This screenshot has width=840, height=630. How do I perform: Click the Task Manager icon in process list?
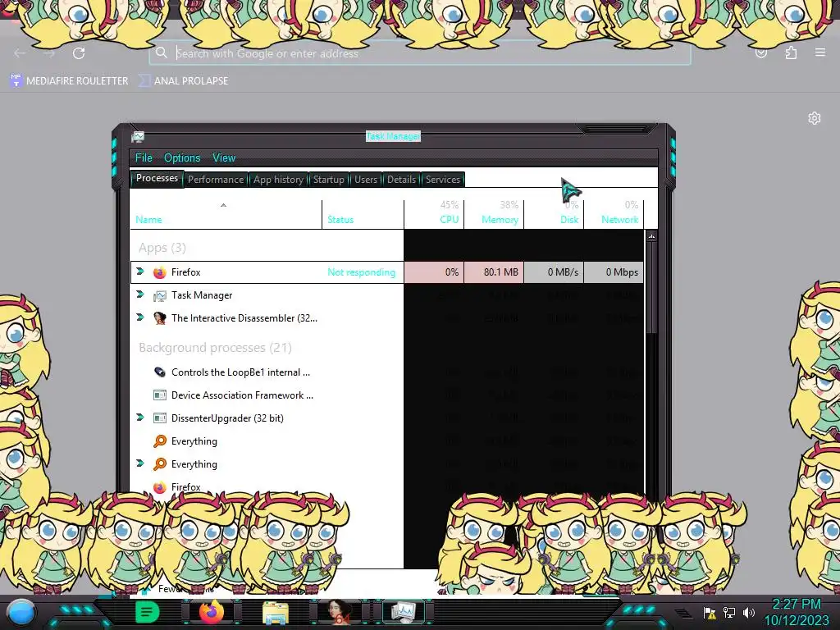(x=160, y=295)
